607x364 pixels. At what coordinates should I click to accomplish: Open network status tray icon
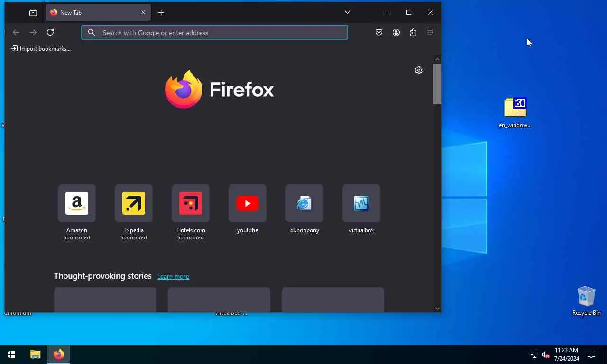534,355
